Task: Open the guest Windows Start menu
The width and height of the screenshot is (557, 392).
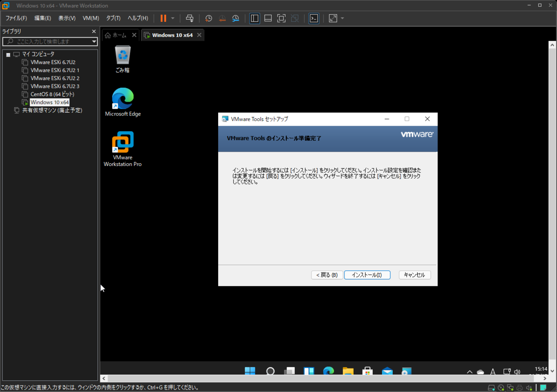Action: (x=250, y=371)
